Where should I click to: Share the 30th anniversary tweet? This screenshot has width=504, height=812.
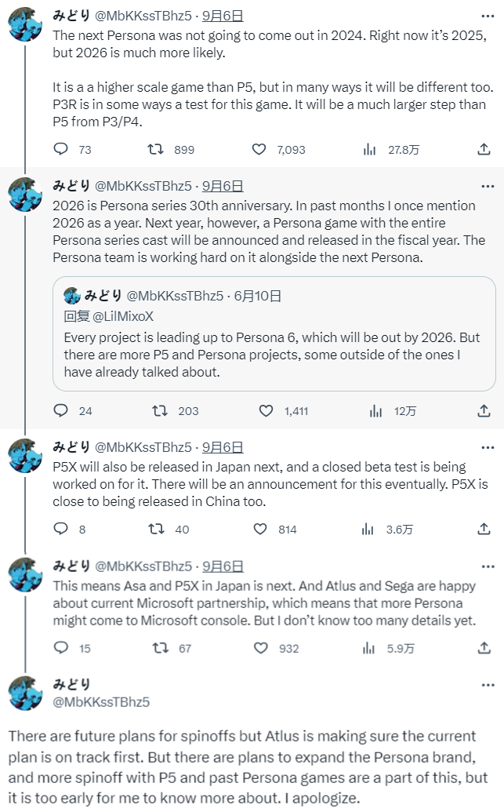[x=484, y=410]
